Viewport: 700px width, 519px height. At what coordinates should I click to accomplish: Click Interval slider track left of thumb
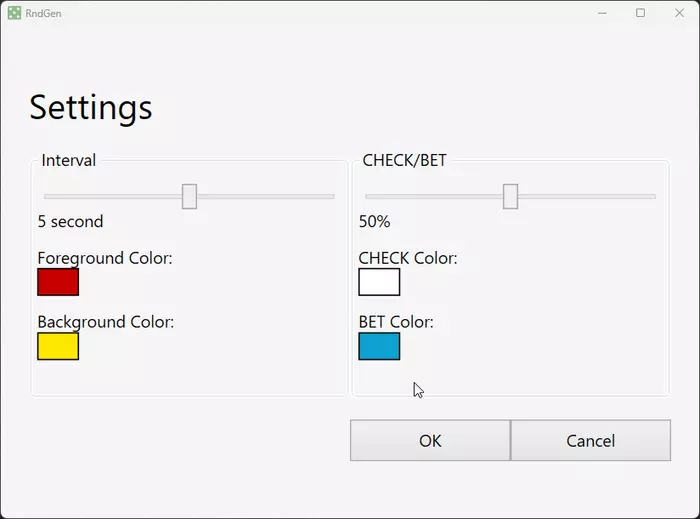pyautogui.click(x=110, y=196)
